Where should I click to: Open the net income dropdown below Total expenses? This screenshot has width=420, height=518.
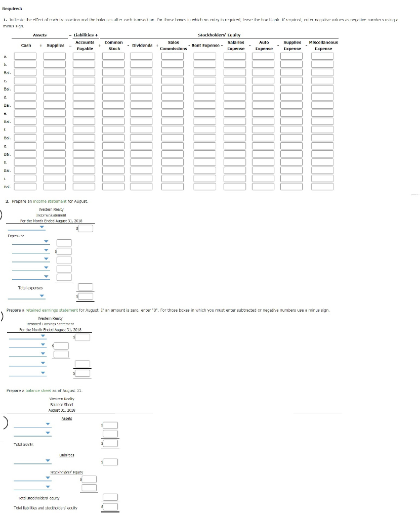click(x=41, y=296)
